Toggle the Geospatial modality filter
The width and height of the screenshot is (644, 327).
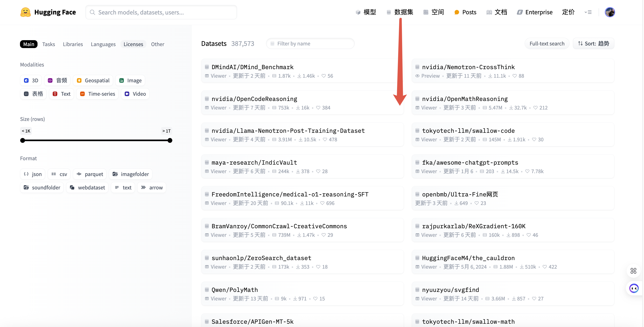pos(93,80)
